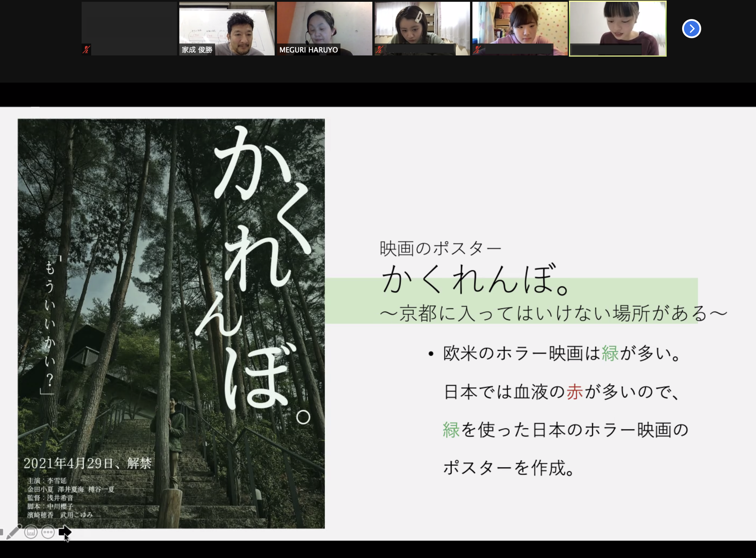Click line 日本では血液の赤が多いので、
Screen dimensions: 756x558
(x=562, y=392)
